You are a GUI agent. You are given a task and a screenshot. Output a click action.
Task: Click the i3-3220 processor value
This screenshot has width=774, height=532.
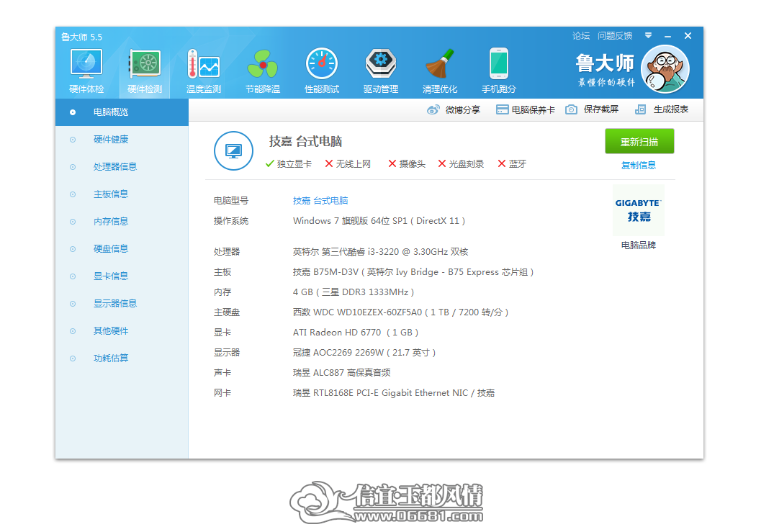point(381,252)
